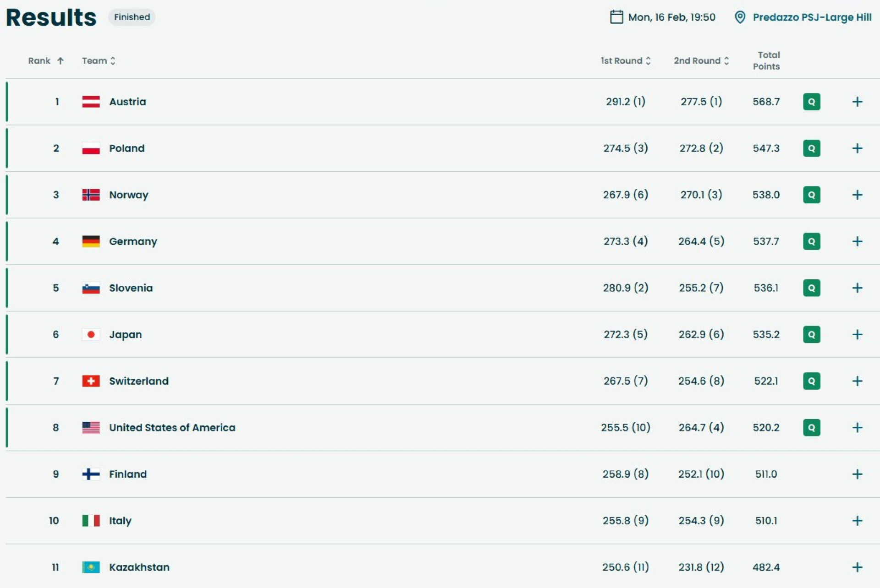The height and width of the screenshot is (588, 880).
Task: Expand Poland's result details
Action: tap(857, 148)
